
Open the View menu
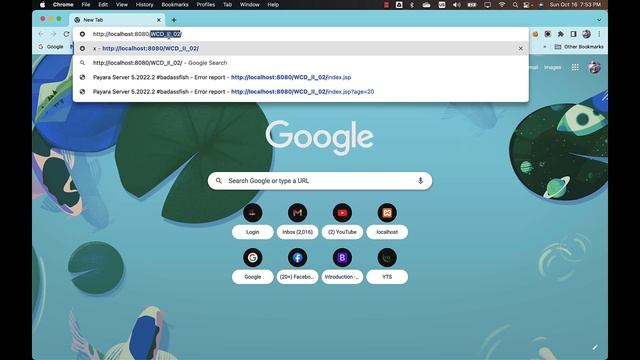[122, 5]
